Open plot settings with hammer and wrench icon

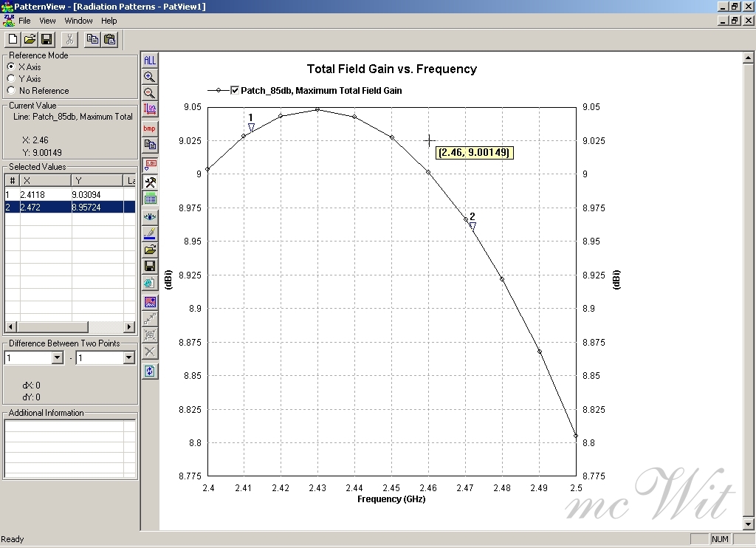[x=150, y=182]
